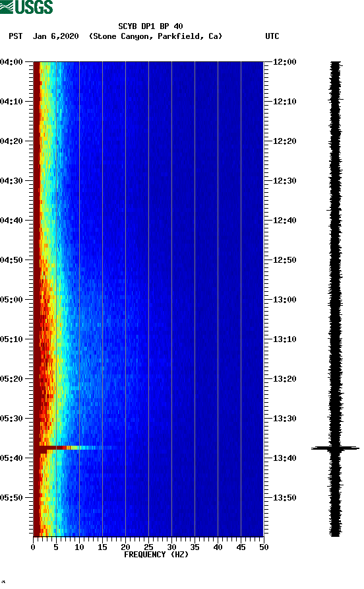
Task: Click the '10' frequency axis tick label
Action: coord(79,547)
